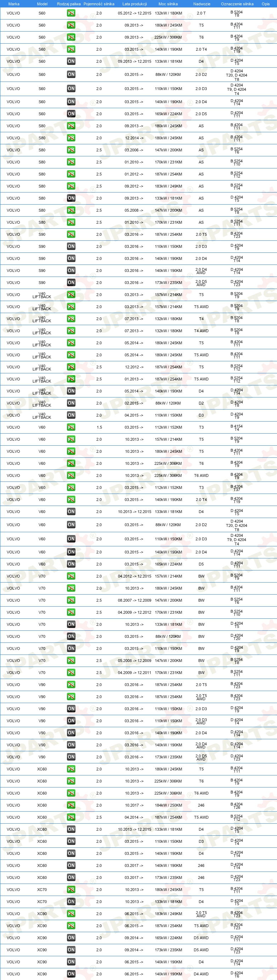Click petrol icon in XC90 183kW/249KM row
Image resolution: width=277 pixels, height=980 pixels.
coord(71,914)
